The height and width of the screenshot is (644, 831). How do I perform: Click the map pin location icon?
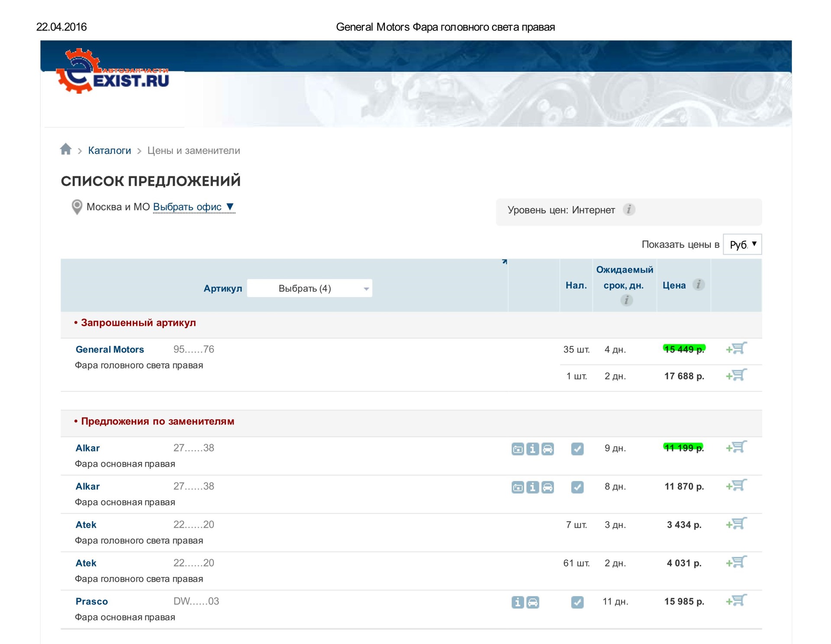pyautogui.click(x=77, y=207)
